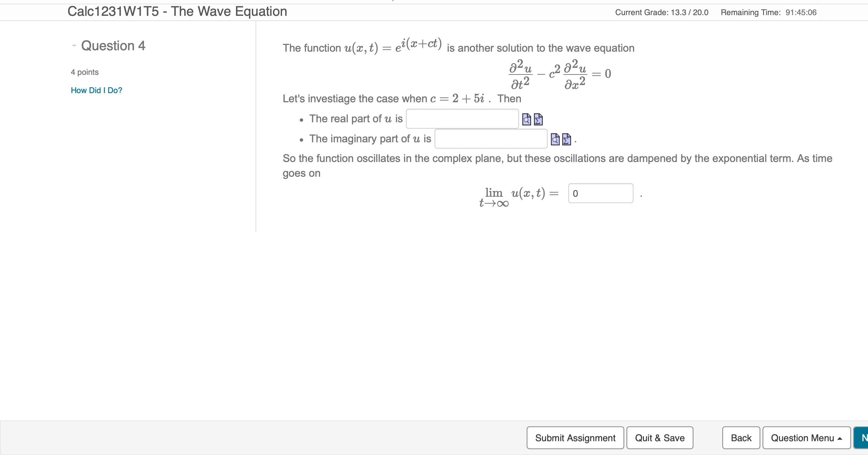Click the up chevron on Question Menu
Viewport: 868px width, 455px height.
point(838,438)
